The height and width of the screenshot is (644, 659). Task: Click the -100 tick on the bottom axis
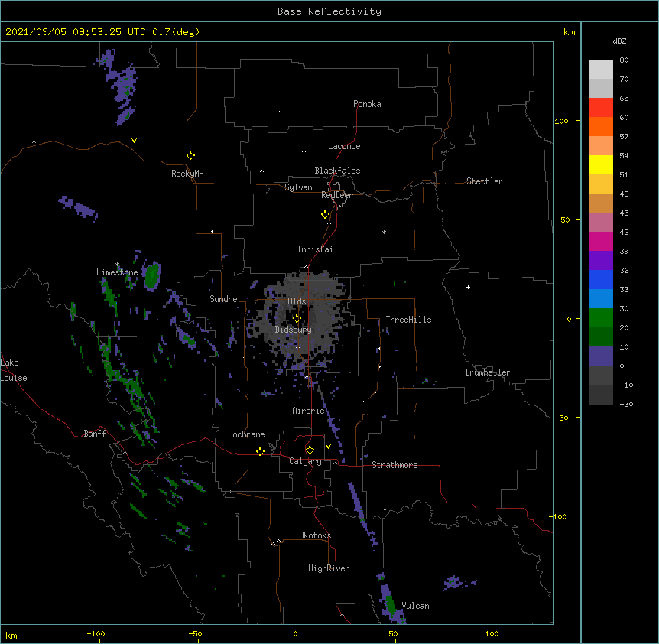[96, 633]
